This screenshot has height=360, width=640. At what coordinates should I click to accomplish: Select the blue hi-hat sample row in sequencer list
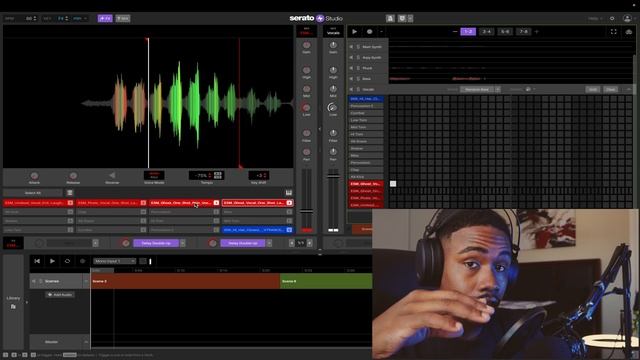tap(366, 99)
